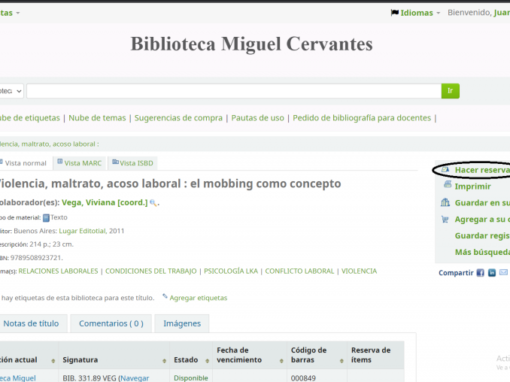
Task: Click the Agregar a su carrito link
Action: coord(482,219)
